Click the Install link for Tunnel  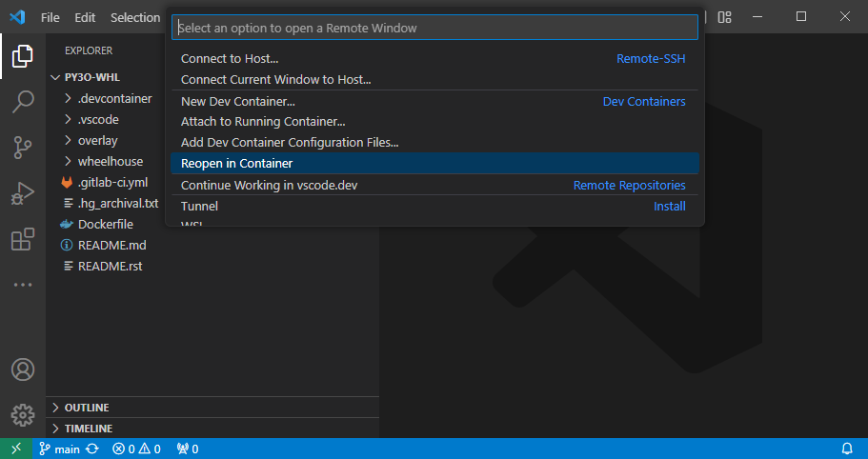pyautogui.click(x=669, y=207)
